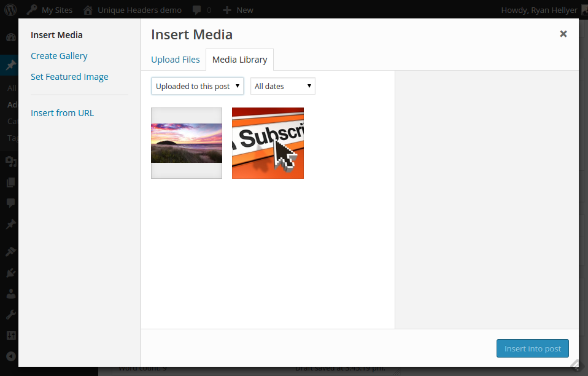Click the WordPress logo in admin bar
This screenshot has width=588, height=376.
[10, 10]
